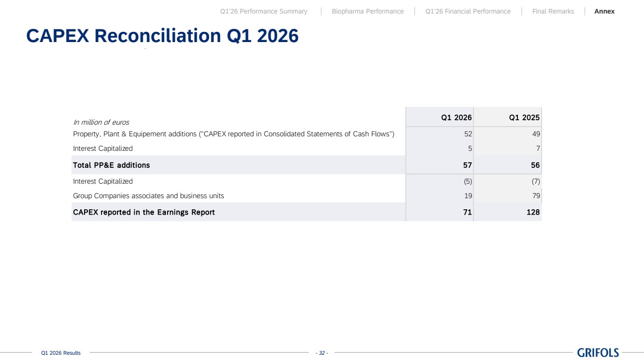Click the Q1 2026 Results footer text
This screenshot has width=644, height=362.
tap(61, 353)
